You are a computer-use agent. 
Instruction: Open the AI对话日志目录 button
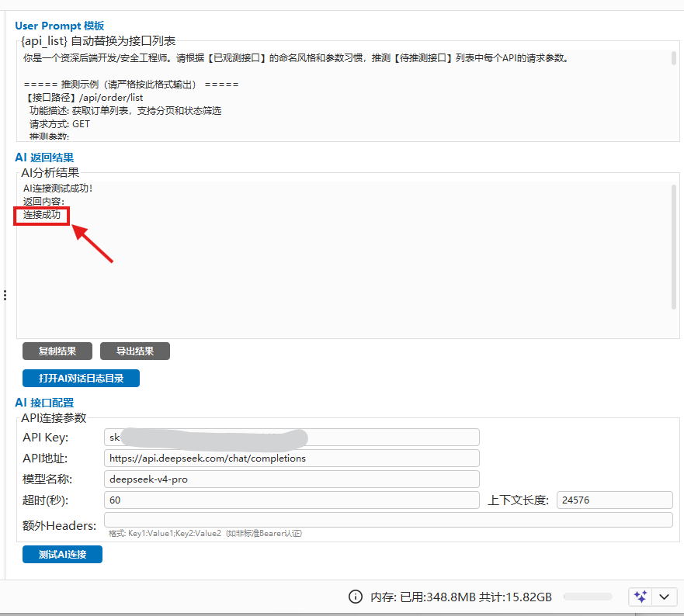point(82,378)
